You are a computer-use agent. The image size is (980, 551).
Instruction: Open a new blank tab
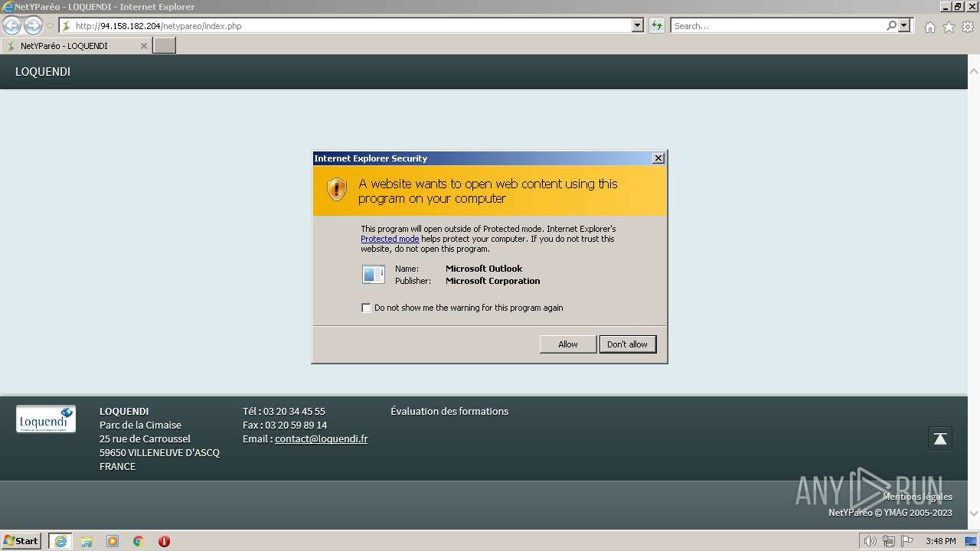(164, 46)
